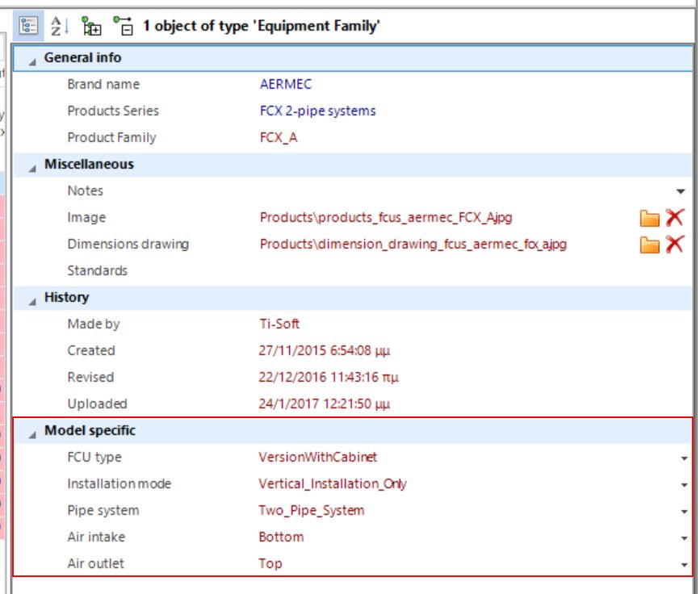Switch to categorized property view

[x=27, y=25]
